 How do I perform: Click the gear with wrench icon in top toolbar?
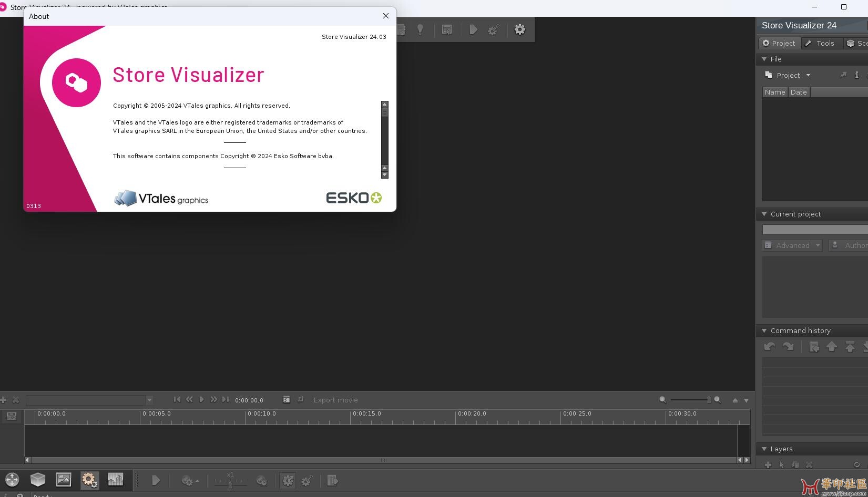[x=493, y=30]
